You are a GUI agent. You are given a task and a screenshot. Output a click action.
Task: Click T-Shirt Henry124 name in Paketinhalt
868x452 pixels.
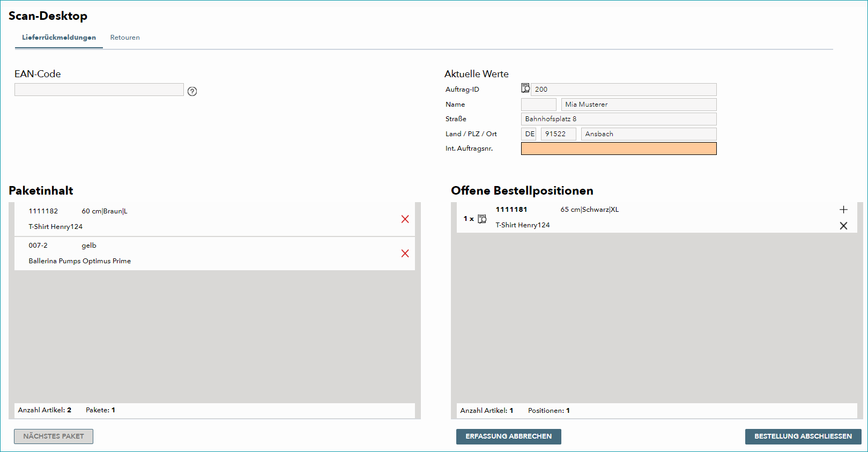[56, 227]
